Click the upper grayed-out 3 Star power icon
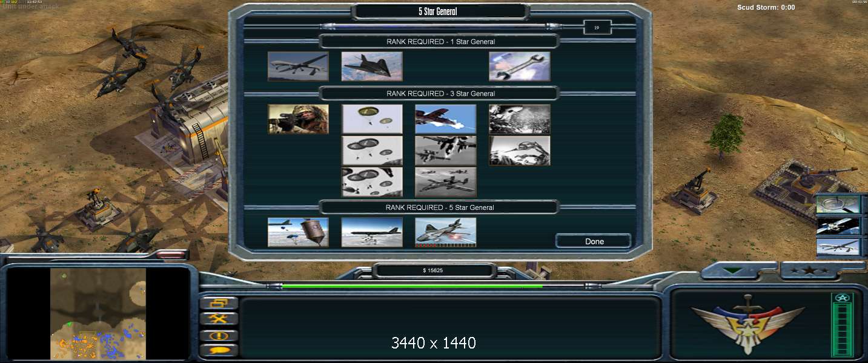The width and height of the screenshot is (868, 363). pos(520,119)
